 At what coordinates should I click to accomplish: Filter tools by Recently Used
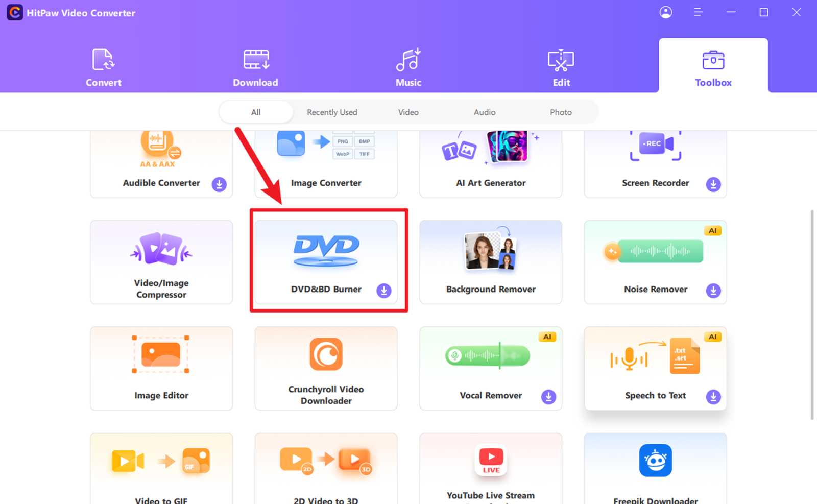tap(332, 112)
